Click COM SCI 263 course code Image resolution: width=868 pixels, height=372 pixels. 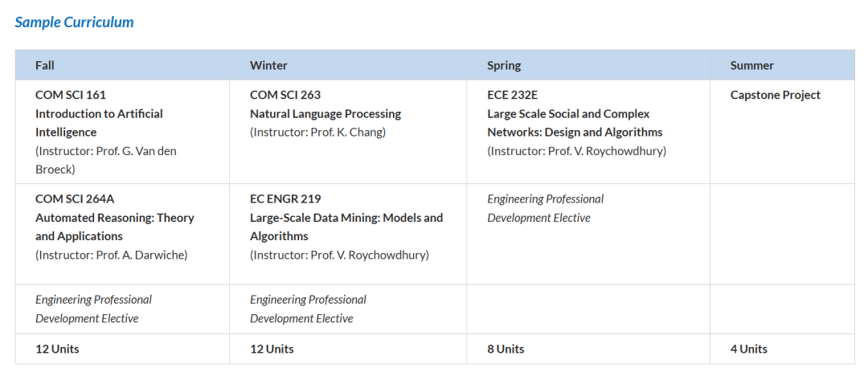tap(285, 95)
